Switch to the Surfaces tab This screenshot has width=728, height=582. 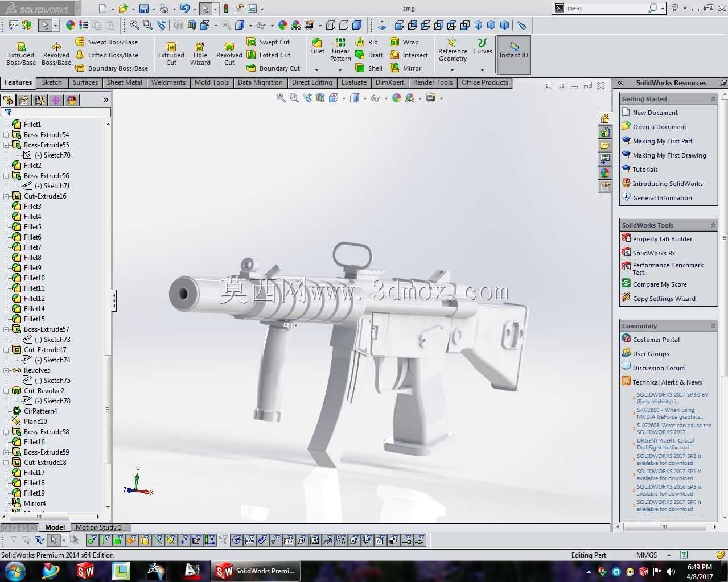click(85, 82)
